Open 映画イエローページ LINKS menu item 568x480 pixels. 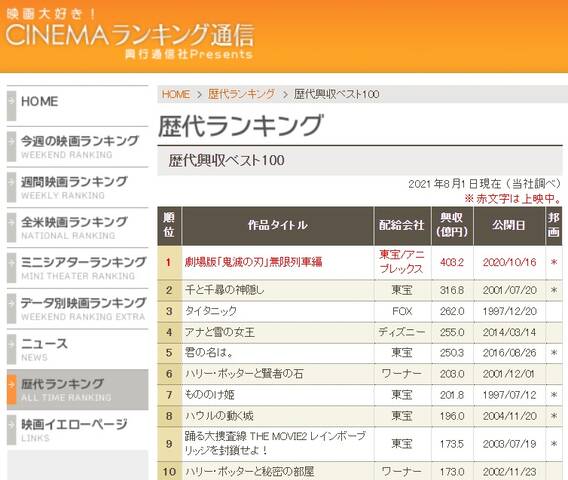coord(78,430)
